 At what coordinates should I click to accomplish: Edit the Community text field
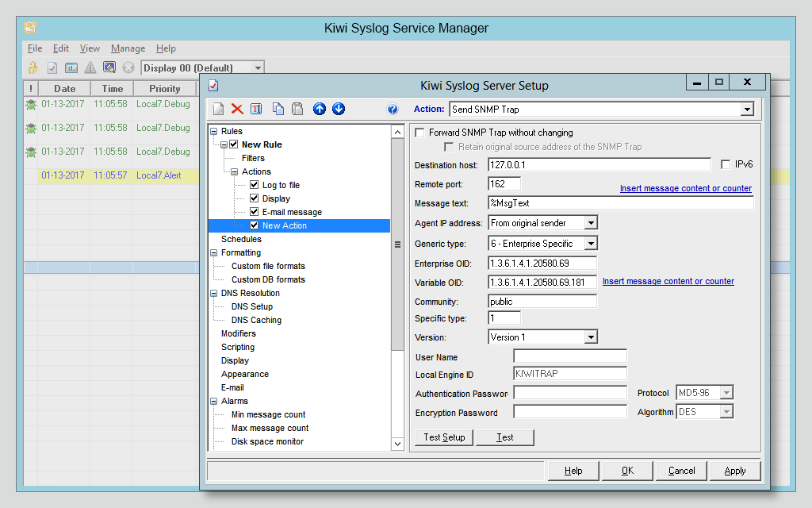click(542, 301)
